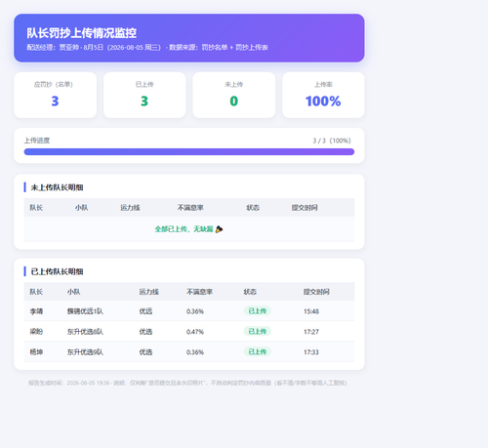Click captain name in the 17:33 row
Viewport: 488px width, 448px height.
(x=36, y=352)
